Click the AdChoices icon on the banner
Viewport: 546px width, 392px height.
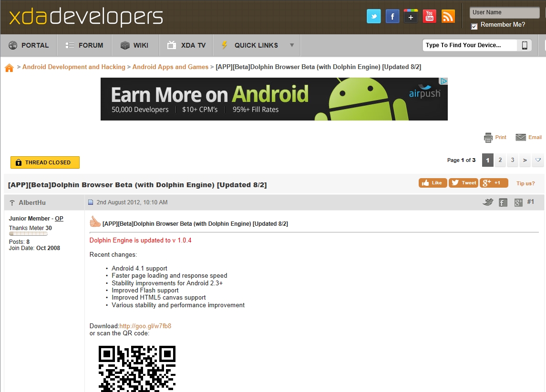pyautogui.click(x=443, y=81)
